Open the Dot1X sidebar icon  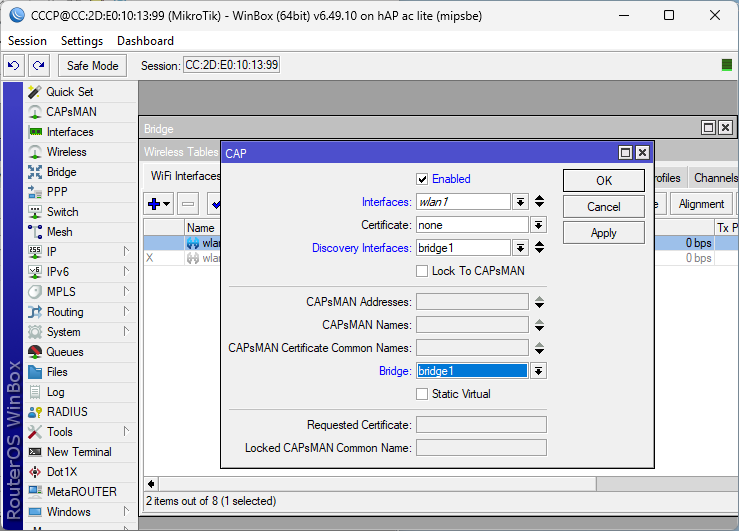35,472
